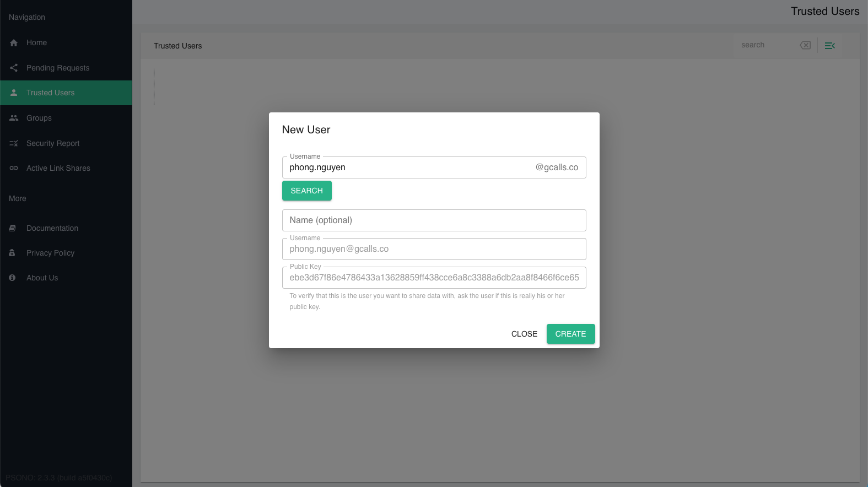Focus the Name (optional) field
This screenshot has width=868, height=487.
pos(434,220)
